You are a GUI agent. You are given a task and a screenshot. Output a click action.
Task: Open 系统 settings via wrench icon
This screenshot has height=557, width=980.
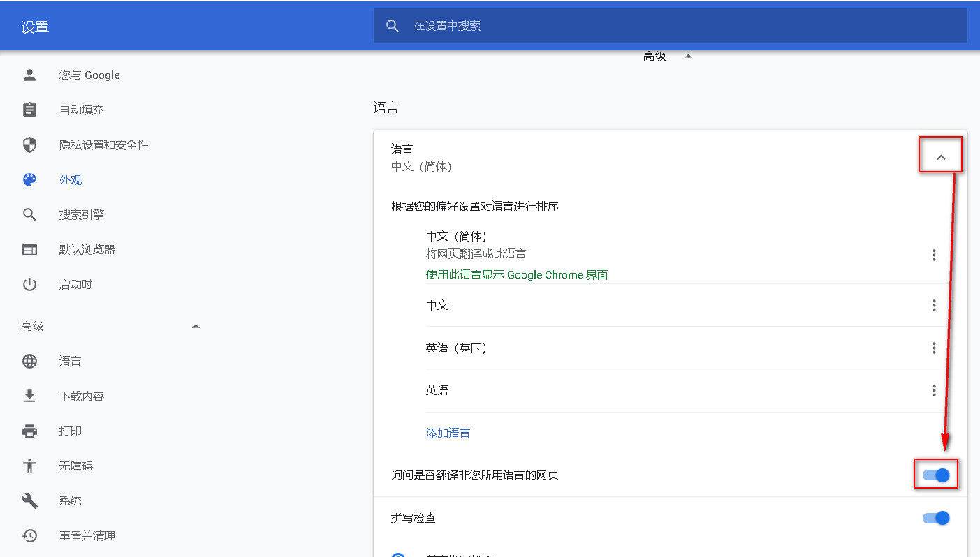pos(29,500)
